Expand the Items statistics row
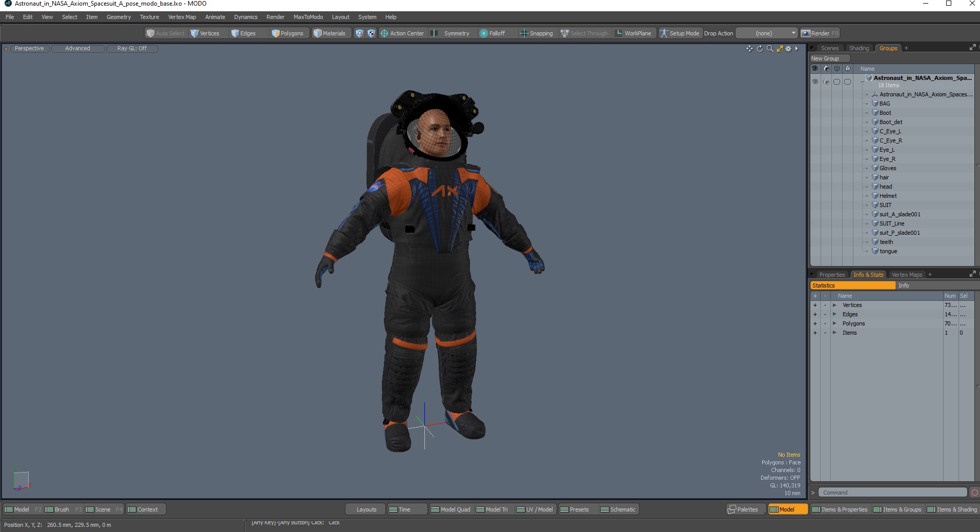Screen dimensions: 980x532 tap(834, 333)
